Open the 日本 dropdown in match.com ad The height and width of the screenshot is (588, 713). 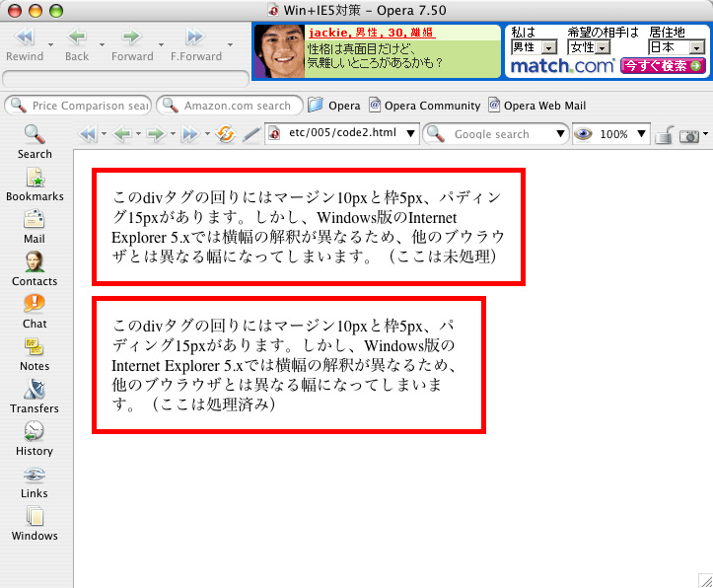(x=677, y=47)
